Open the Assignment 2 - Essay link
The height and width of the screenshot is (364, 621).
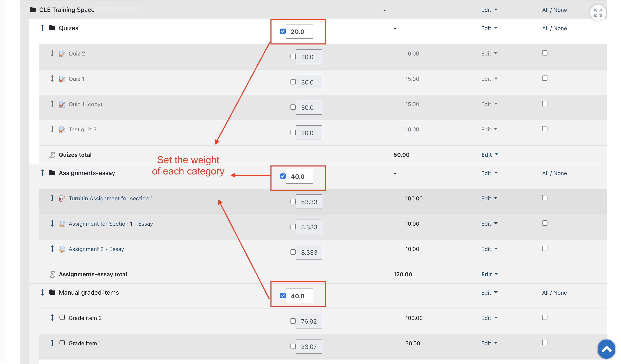coord(96,249)
